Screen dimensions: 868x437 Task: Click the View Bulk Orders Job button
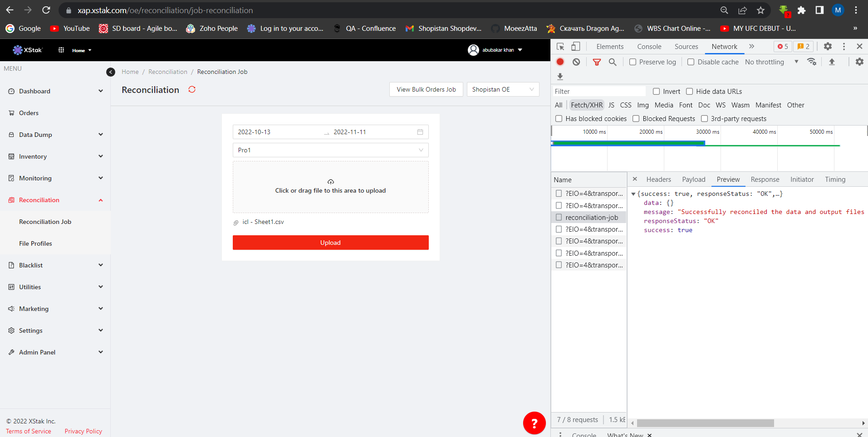click(426, 89)
